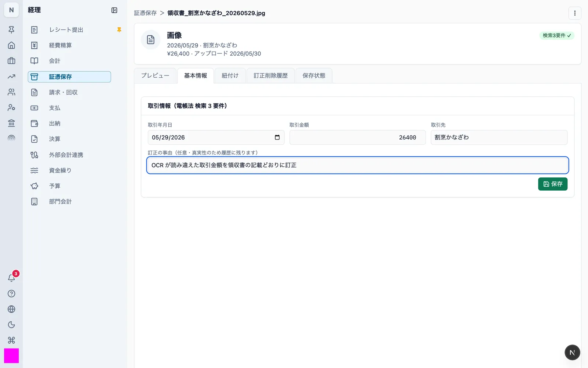The width and height of the screenshot is (588, 368).
Task: Click the piggy bank icon for 予算
Action: [x=34, y=186]
